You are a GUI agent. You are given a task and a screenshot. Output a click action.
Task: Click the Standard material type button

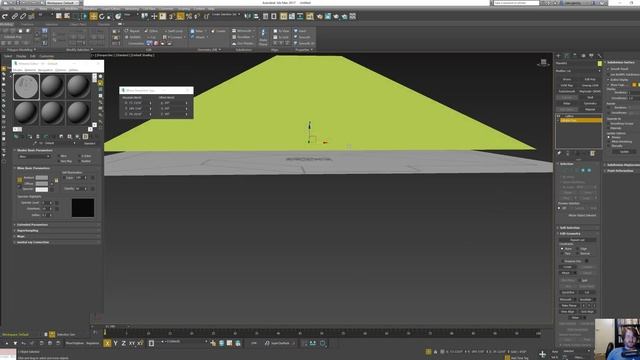pos(90,143)
